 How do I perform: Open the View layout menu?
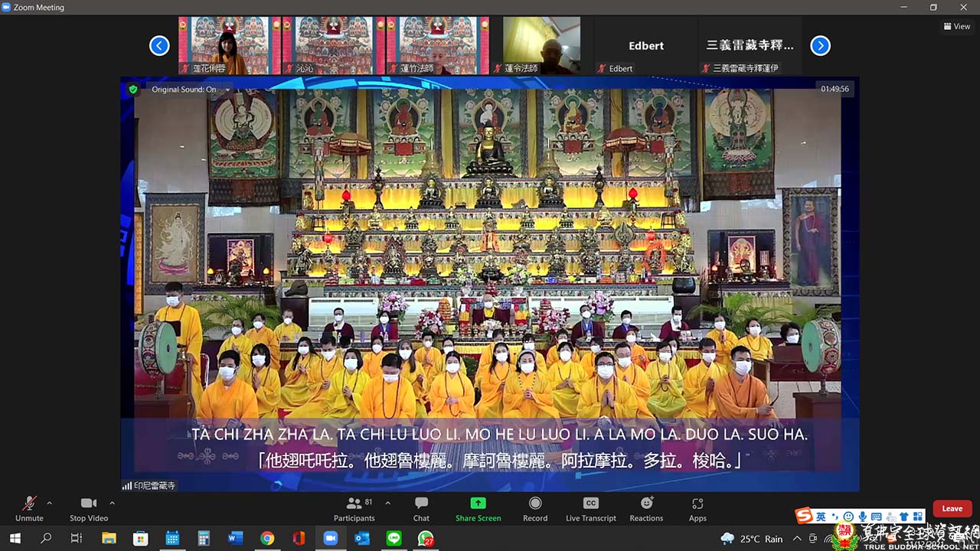(x=957, y=26)
